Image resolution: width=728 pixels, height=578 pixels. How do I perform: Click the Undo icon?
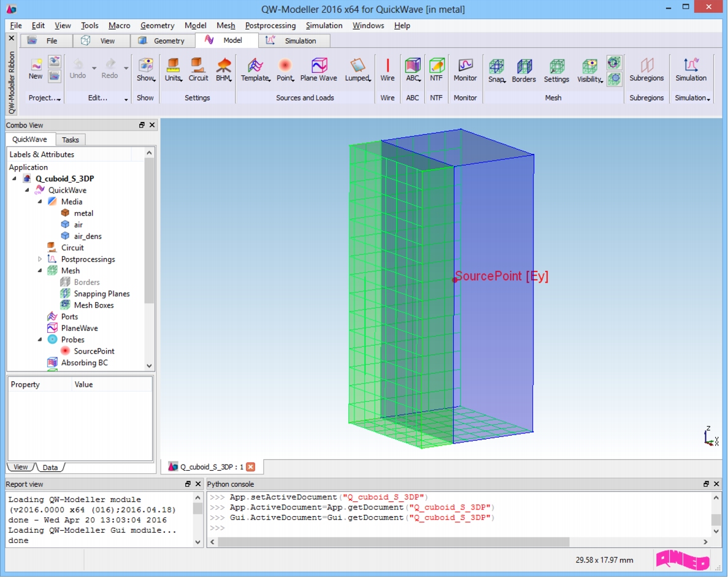77,69
